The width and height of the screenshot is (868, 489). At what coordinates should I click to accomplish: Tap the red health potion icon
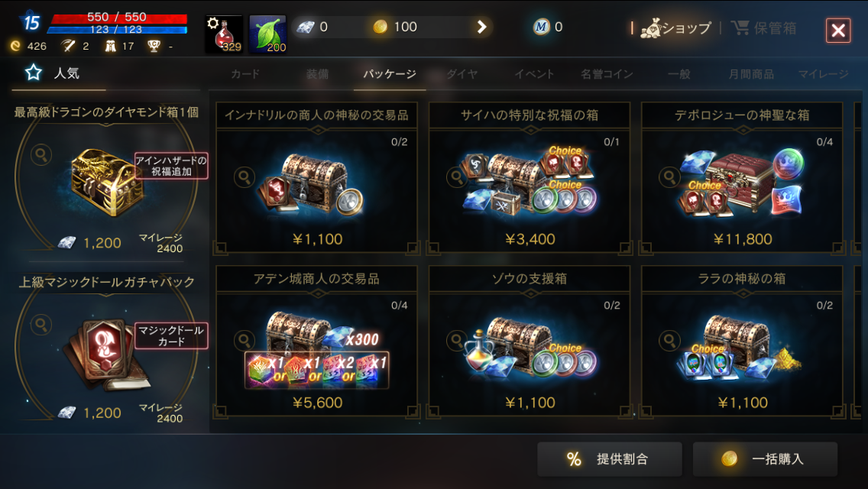224,34
